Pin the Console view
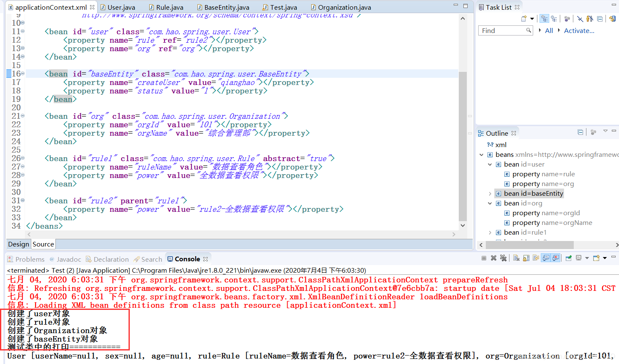Viewport: 619px width, 364px height. (569, 258)
